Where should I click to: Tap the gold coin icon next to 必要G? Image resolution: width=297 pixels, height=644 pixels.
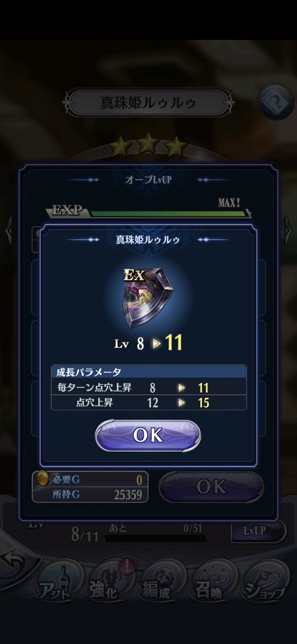click(x=43, y=478)
